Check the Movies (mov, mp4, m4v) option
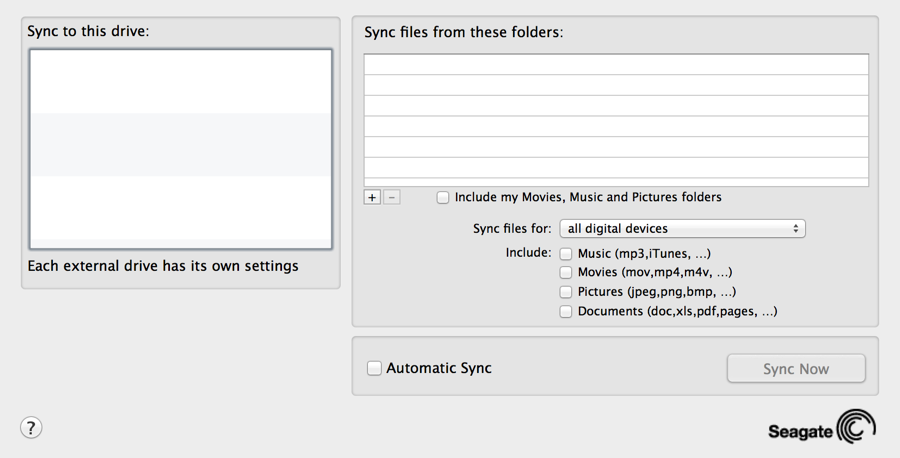The width and height of the screenshot is (900, 458). point(566,272)
